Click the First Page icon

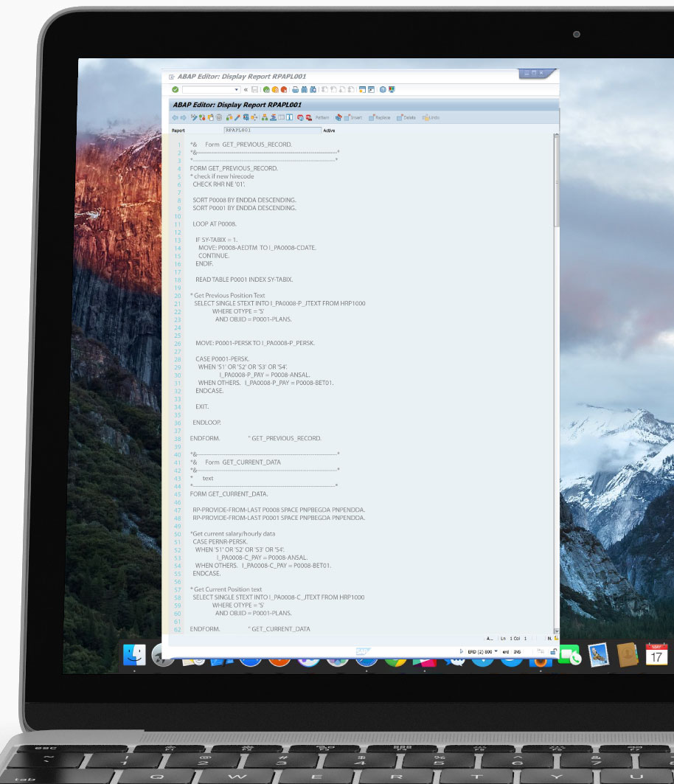pos(324,89)
